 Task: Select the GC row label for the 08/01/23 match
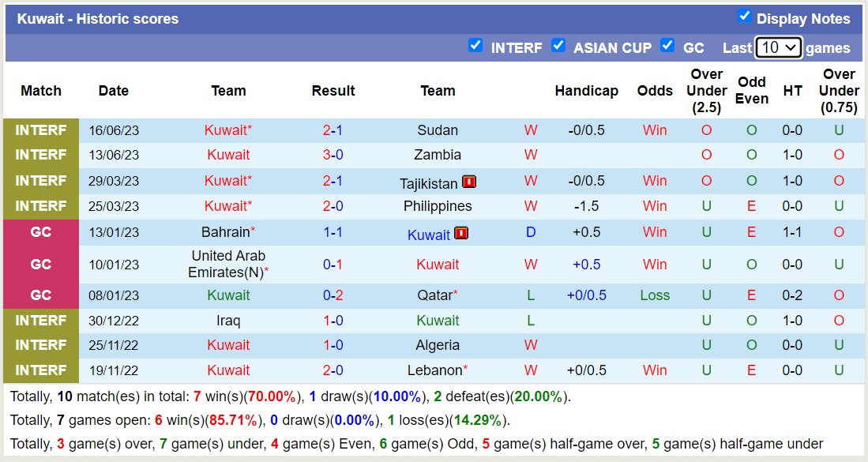click(x=40, y=295)
